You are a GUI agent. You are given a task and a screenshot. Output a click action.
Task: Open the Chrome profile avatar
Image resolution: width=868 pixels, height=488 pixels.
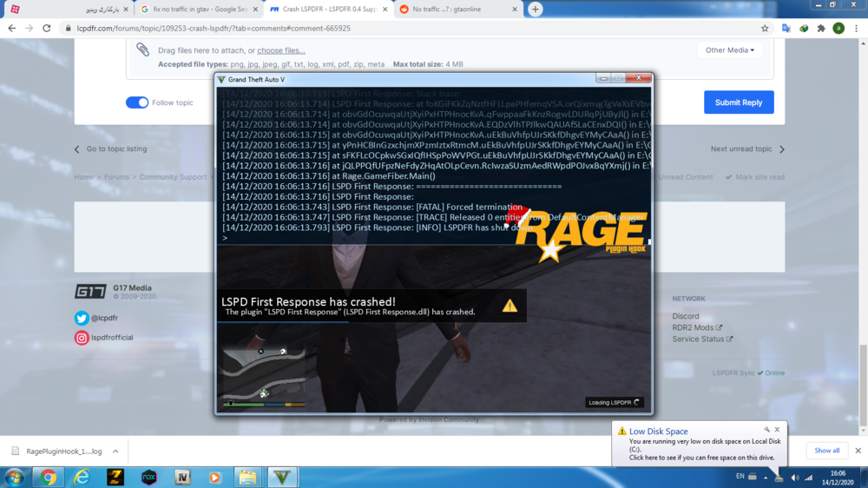(838, 29)
